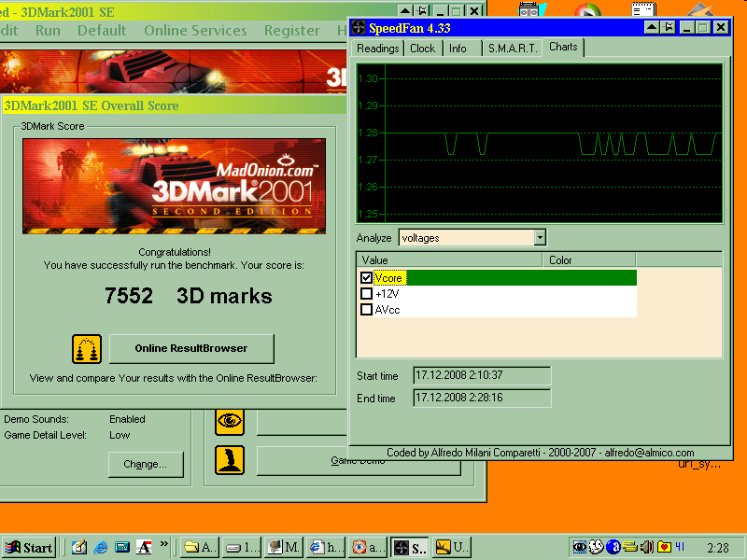Click the eye icon in system tray

coord(580,547)
